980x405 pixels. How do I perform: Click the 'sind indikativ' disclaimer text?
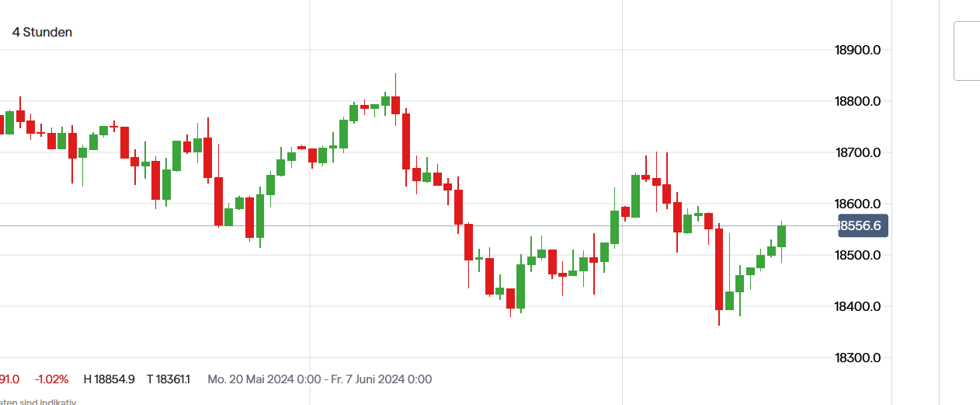[x=39, y=401]
